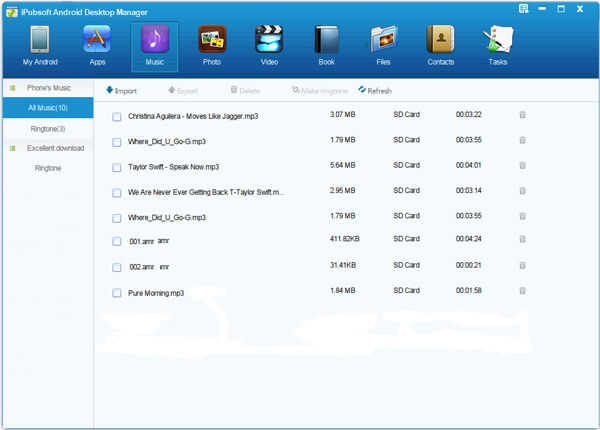Refresh the music list
Viewport: 600px width, 430px height.
pos(375,91)
